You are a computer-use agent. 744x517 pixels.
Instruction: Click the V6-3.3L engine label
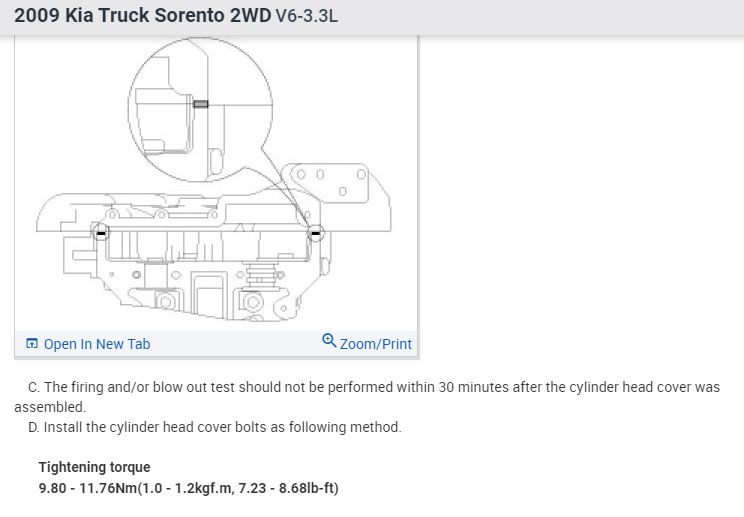click(307, 18)
